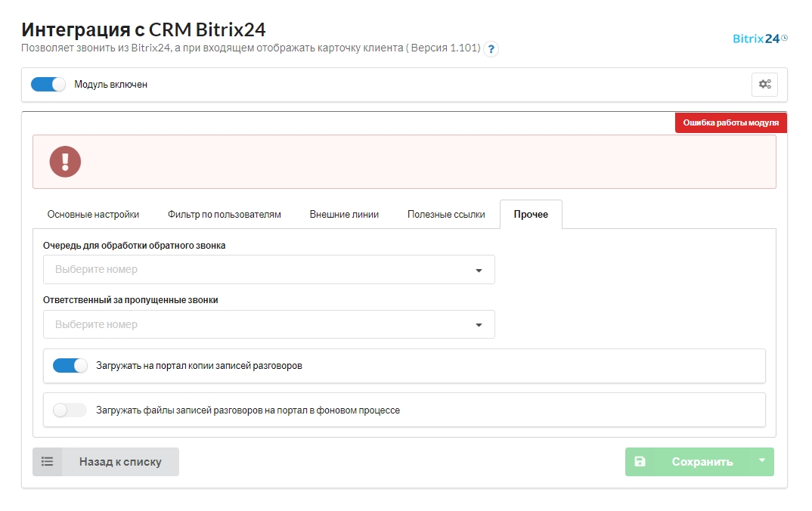Screen dimensions: 812x511
Task: Click the Bitrix24 logo
Action: 760,39
